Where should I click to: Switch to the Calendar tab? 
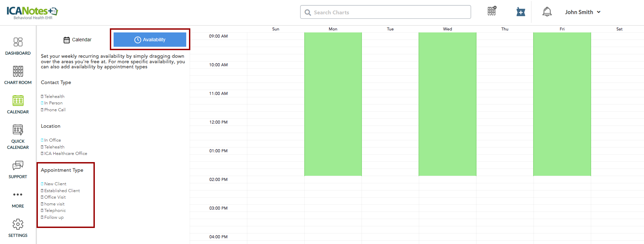[x=78, y=40]
